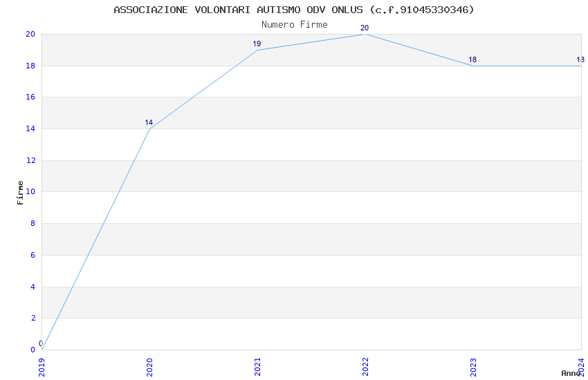
Task: Click the y-axis tick label 6
Action: click(x=33, y=256)
